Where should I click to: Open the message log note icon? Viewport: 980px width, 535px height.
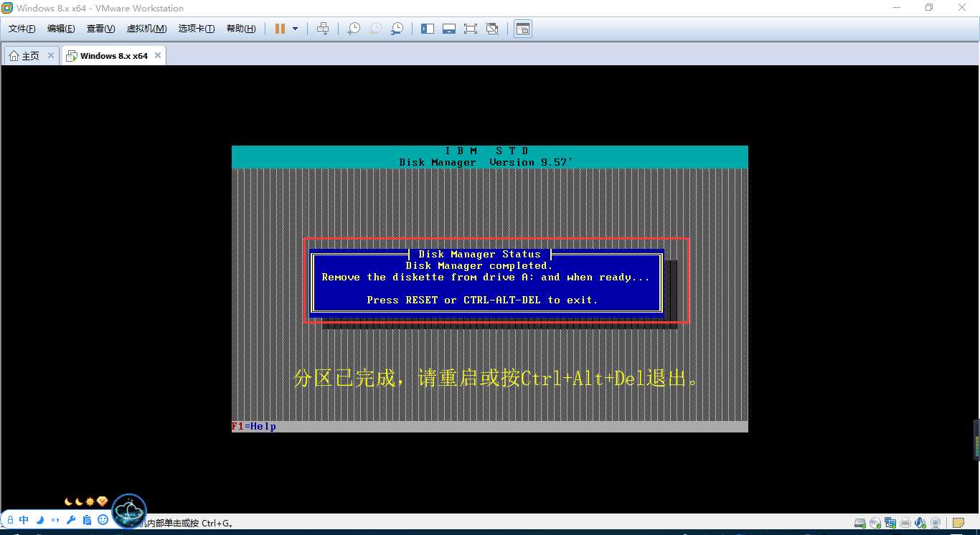(958, 523)
